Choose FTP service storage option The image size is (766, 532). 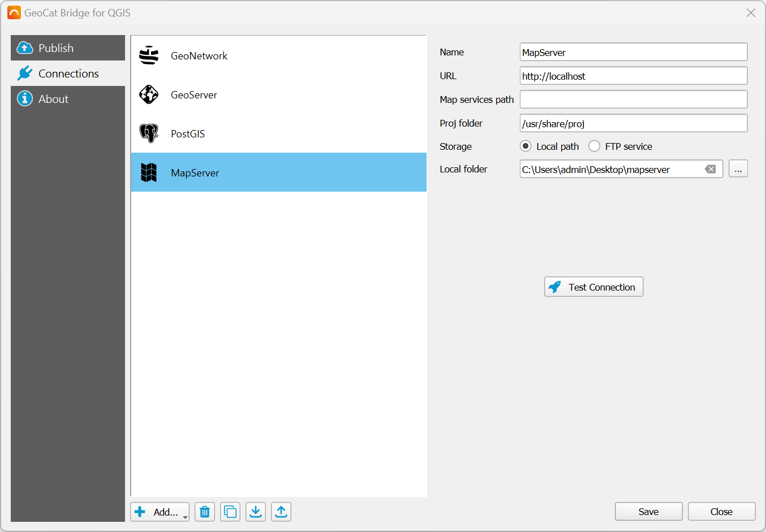pos(595,146)
